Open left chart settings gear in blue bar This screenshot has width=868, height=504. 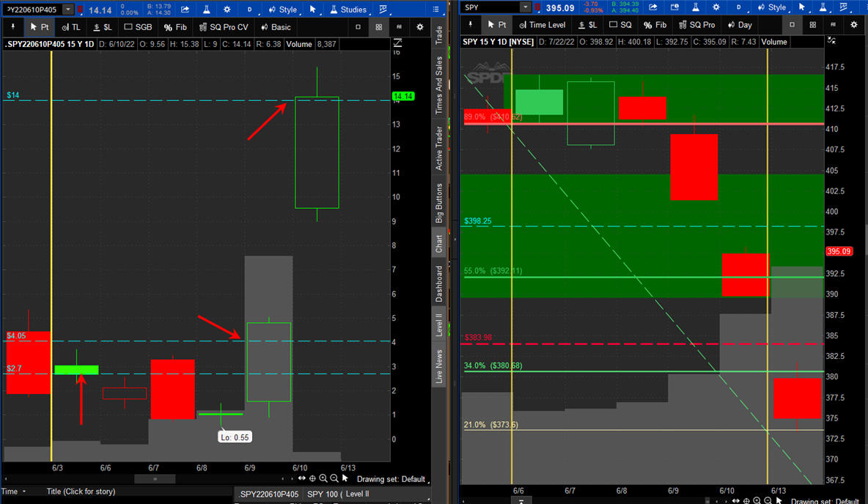point(227,10)
